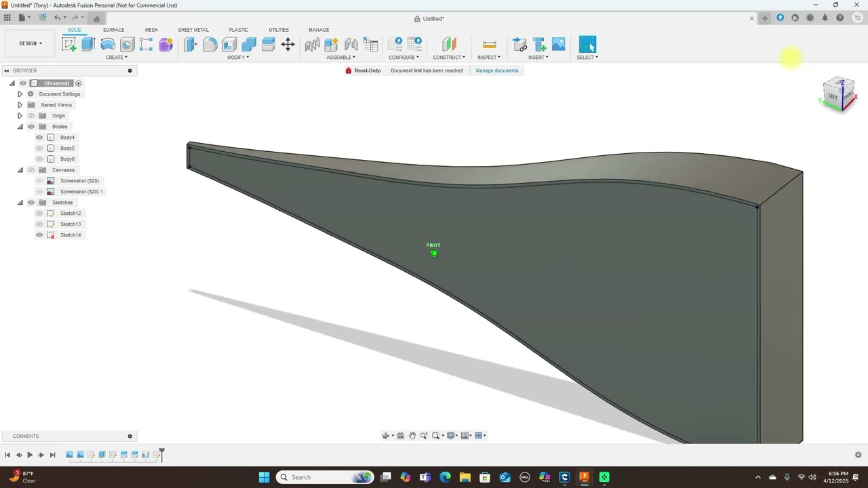Select the Revolve tool
Image resolution: width=868 pixels, height=488 pixels.
[108, 45]
